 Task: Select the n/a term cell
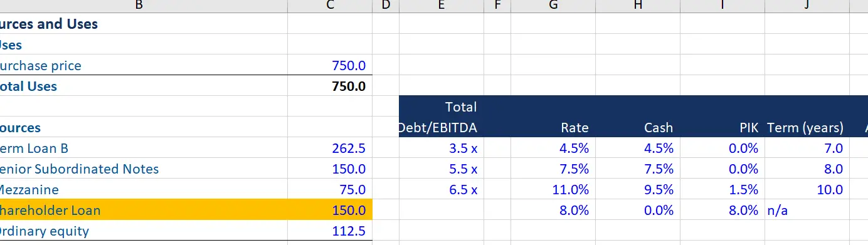(x=807, y=210)
